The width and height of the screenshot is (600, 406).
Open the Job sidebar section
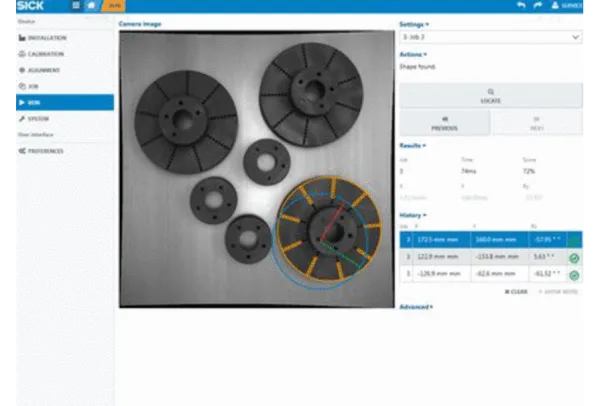[65, 86]
